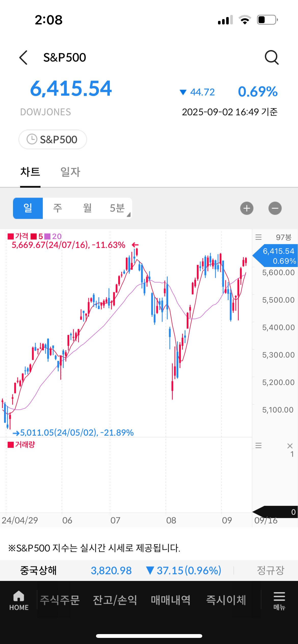The height and width of the screenshot is (644, 298).
Task: Expand the 5분 minute interval dropdown
Action: (x=118, y=208)
